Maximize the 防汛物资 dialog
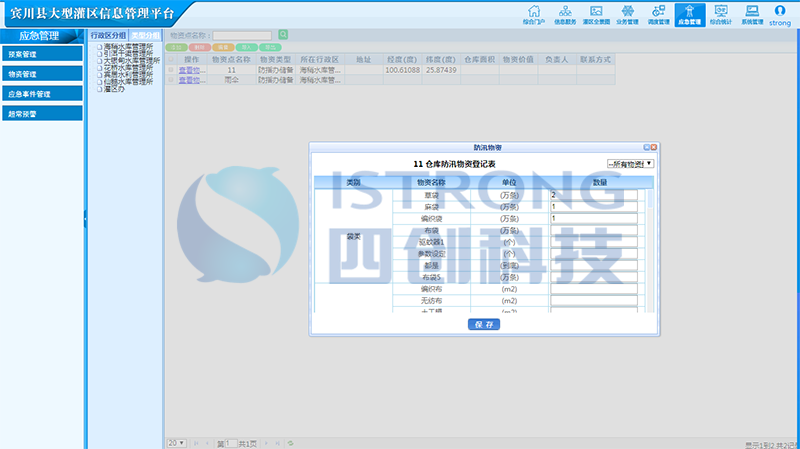The image size is (800, 449). [x=646, y=147]
